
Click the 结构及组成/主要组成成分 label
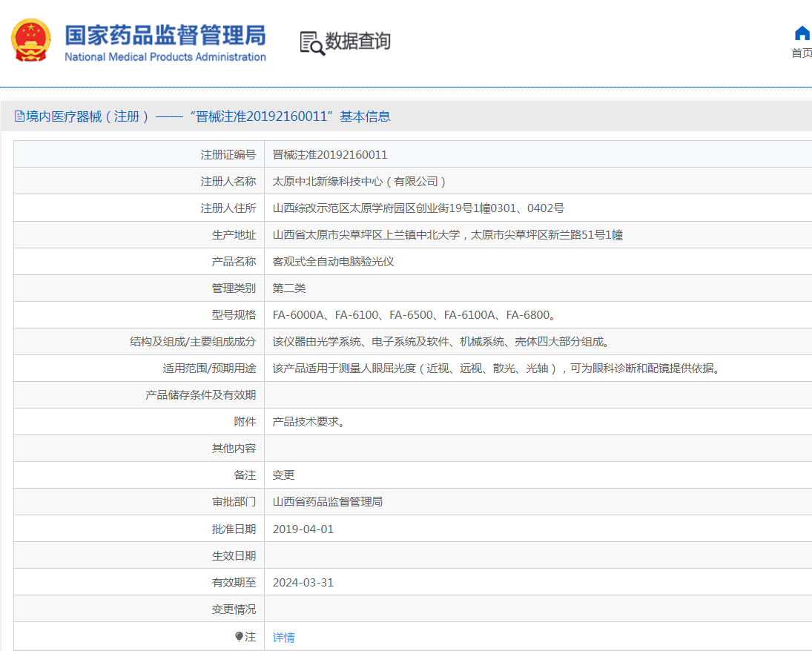pyautogui.click(x=193, y=342)
